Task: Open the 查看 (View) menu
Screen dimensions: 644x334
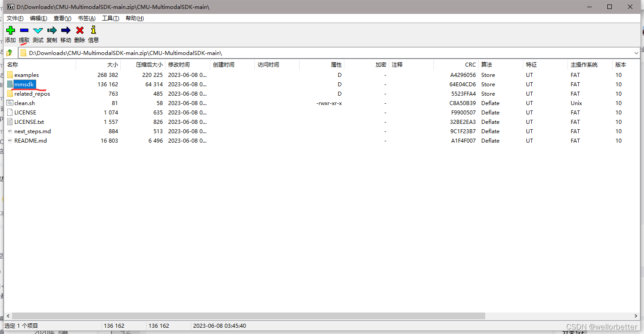Action: (x=62, y=18)
